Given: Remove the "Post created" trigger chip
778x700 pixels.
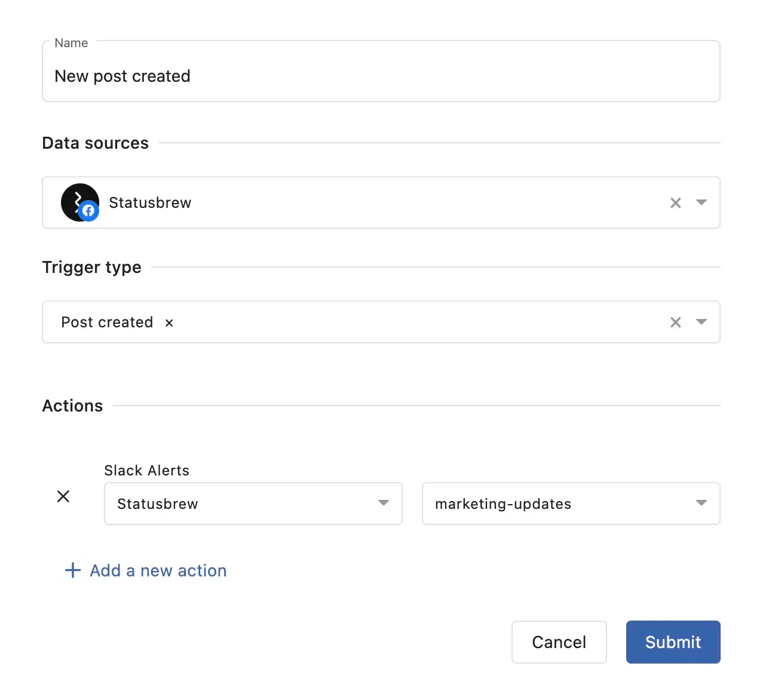Looking at the screenshot, I should tap(169, 323).
